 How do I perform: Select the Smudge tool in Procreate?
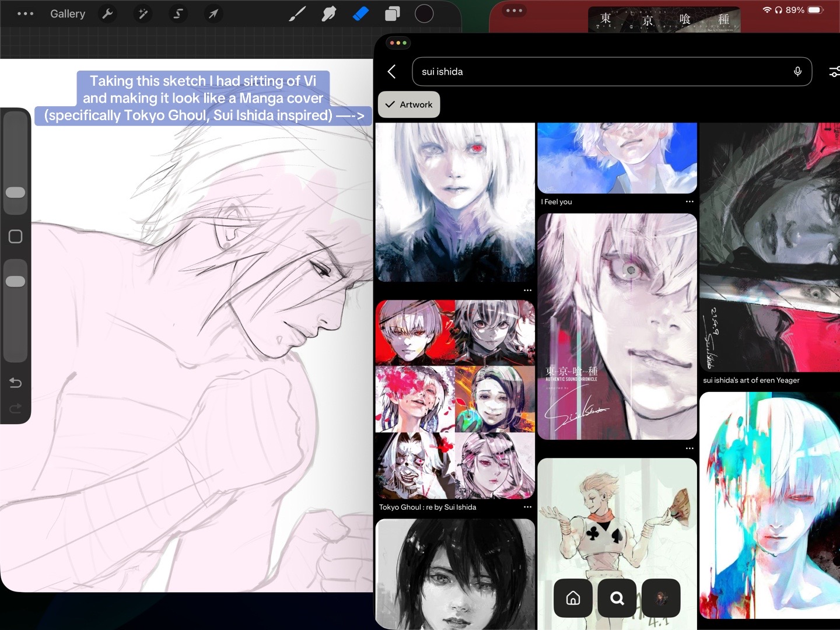click(329, 13)
